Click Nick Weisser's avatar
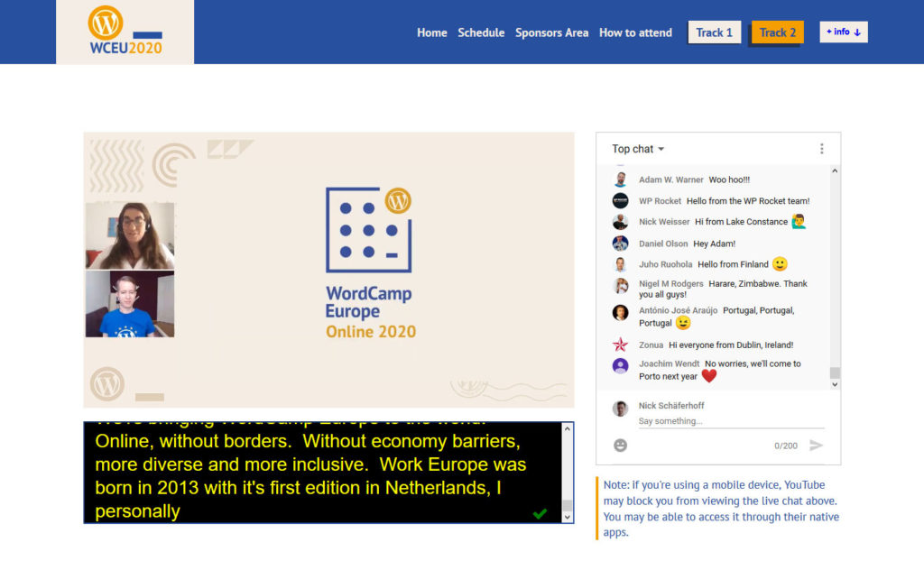The width and height of the screenshot is (924, 570). click(x=620, y=222)
